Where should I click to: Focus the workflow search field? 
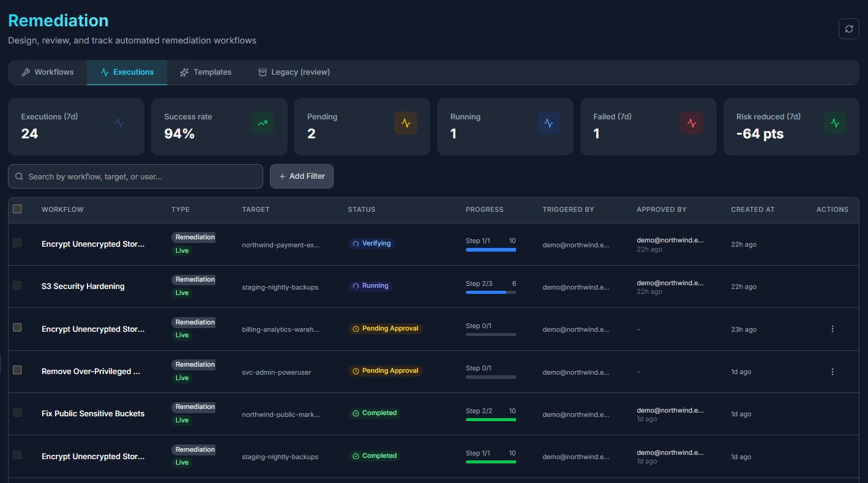135,176
